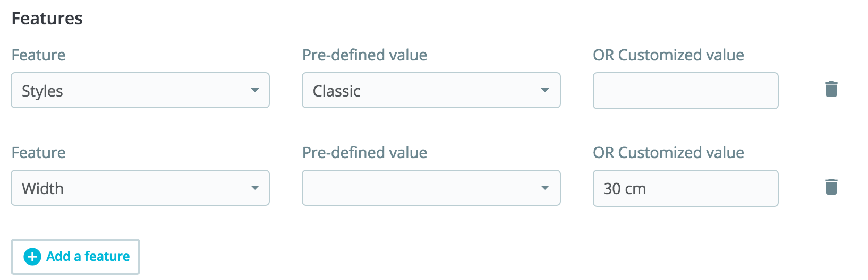The height and width of the screenshot is (280, 868).
Task: Click the Feature label above Width
Action: 39,153
